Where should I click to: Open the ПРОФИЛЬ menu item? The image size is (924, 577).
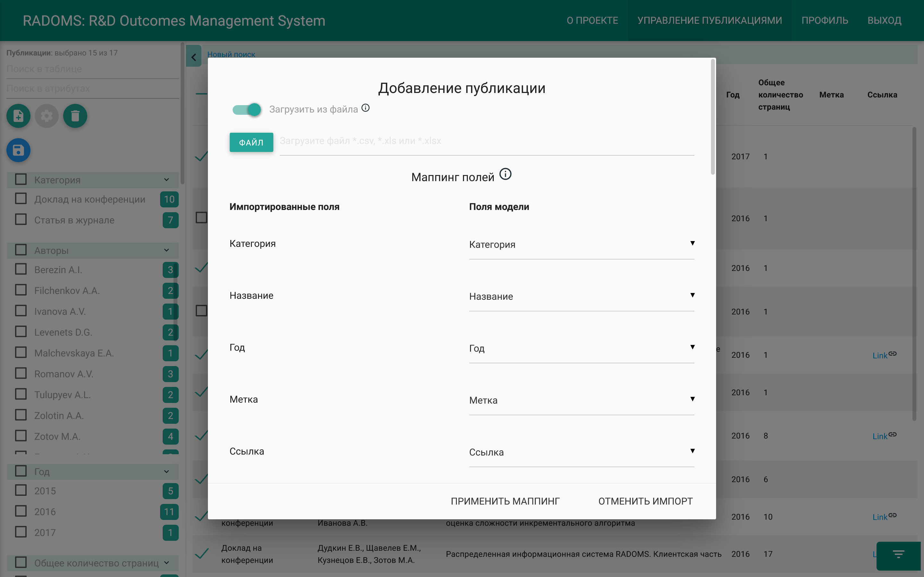click(825, 20)
